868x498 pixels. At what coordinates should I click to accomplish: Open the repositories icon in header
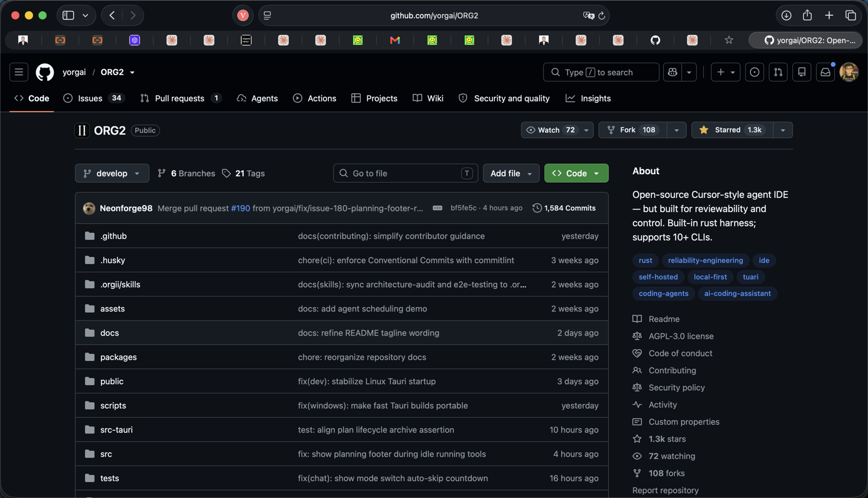point(802,72)
